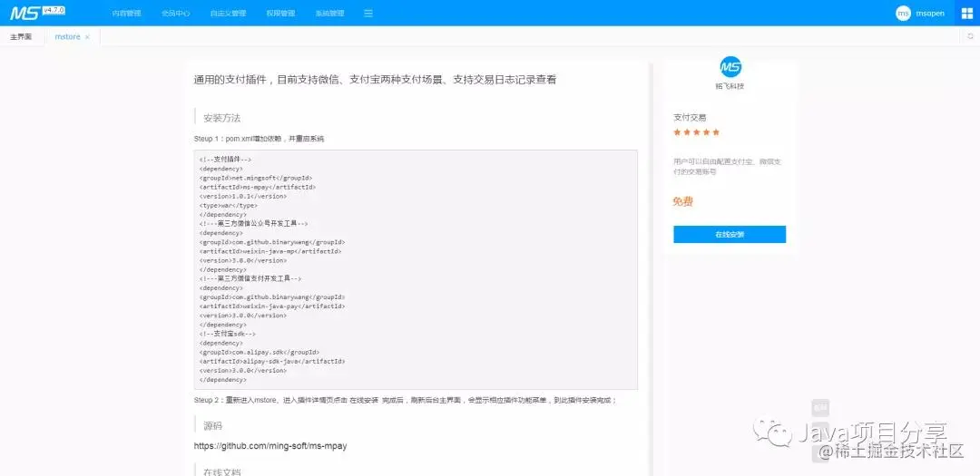Click the alipay-sdk-java artifactId line
The width and height of the screenshot is (980, 476).
point(272,361)
